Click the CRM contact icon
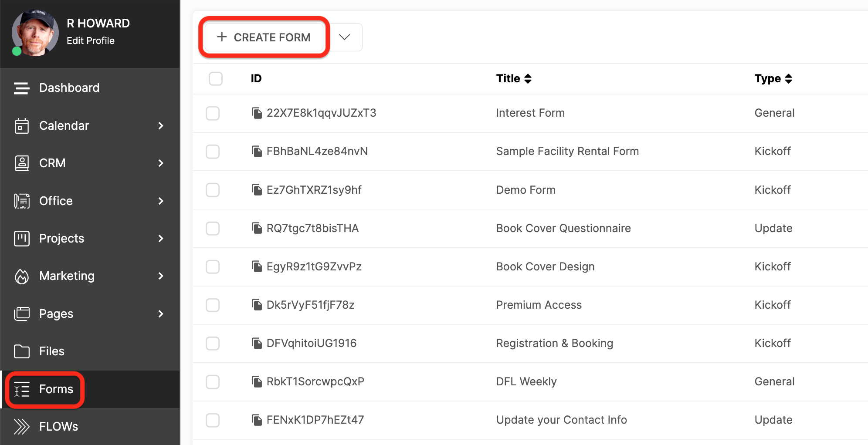Viewport: 868px width, 445px height. [21, 163]
